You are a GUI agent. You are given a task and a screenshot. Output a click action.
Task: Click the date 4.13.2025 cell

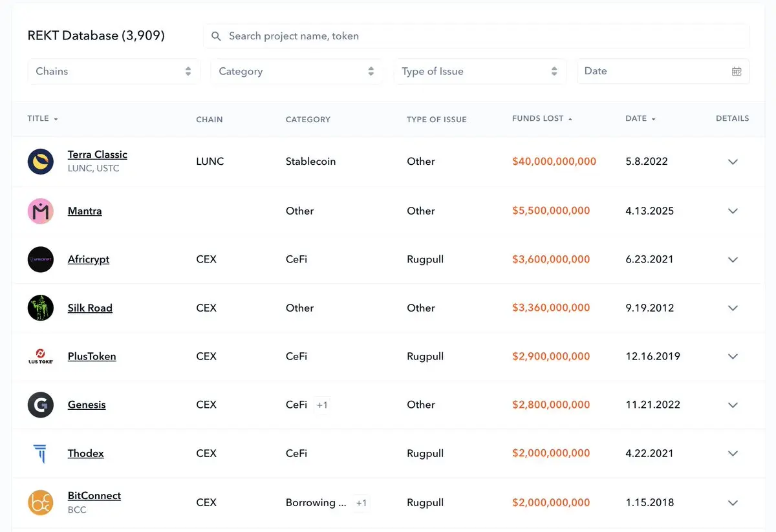pos(649,211)
